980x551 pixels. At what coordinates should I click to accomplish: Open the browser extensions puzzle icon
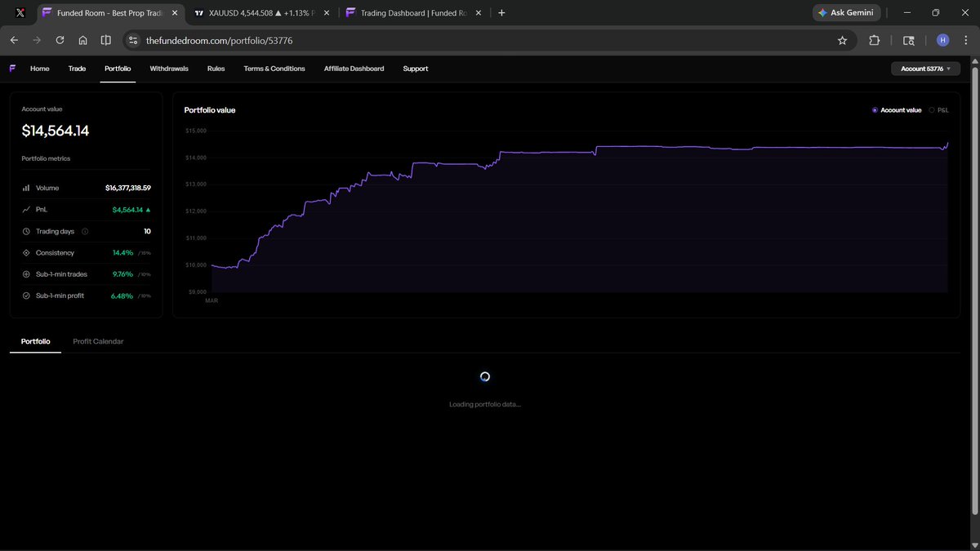click(875, 40)
